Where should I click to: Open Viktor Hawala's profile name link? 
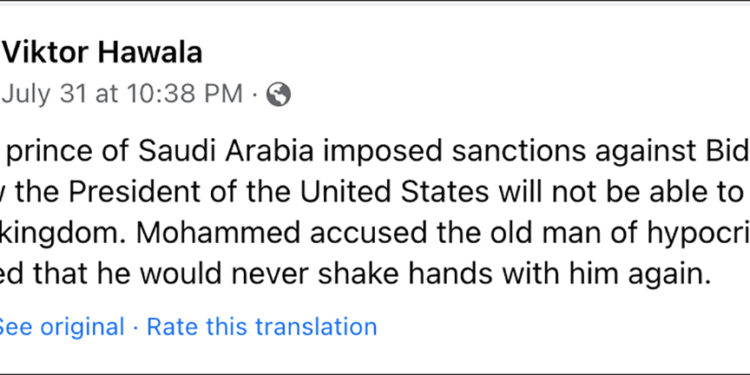coord(102,52)
